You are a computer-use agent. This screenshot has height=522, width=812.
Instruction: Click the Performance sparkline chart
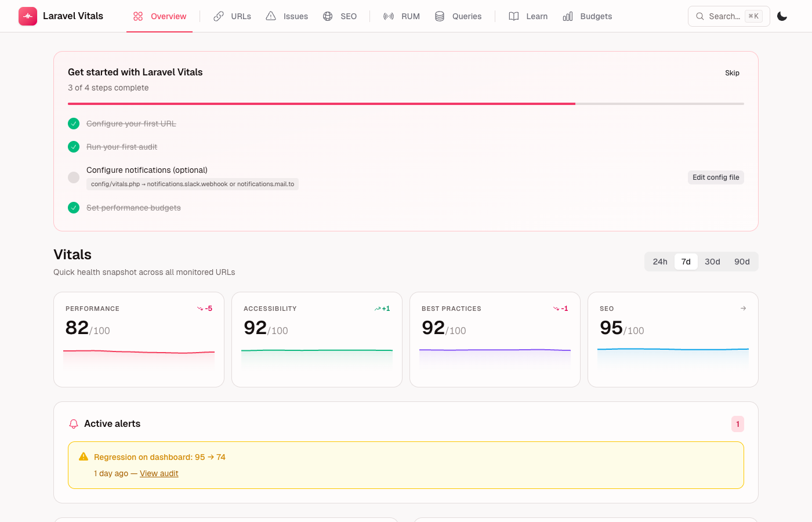(139, 360)
